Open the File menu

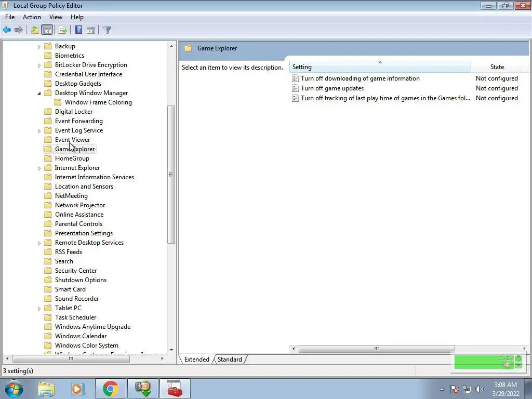[x=10, y=17]
